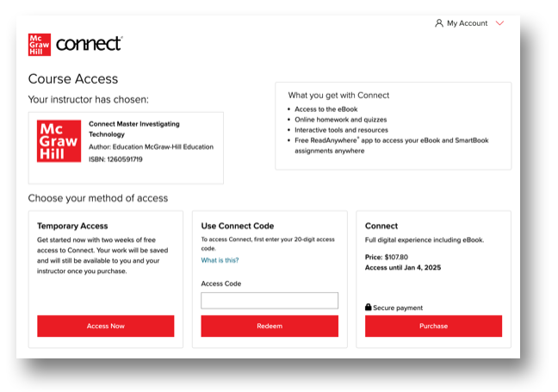Viewport: 558px width, 392px height.
Task: Click the Secure payment lock icon
Action: point(369,308)
